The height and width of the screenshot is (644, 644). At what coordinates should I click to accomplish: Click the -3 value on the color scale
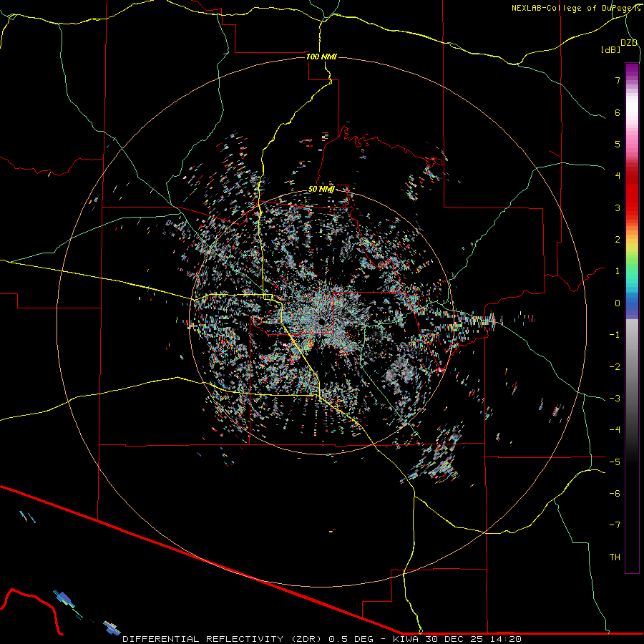click(615, 399)
